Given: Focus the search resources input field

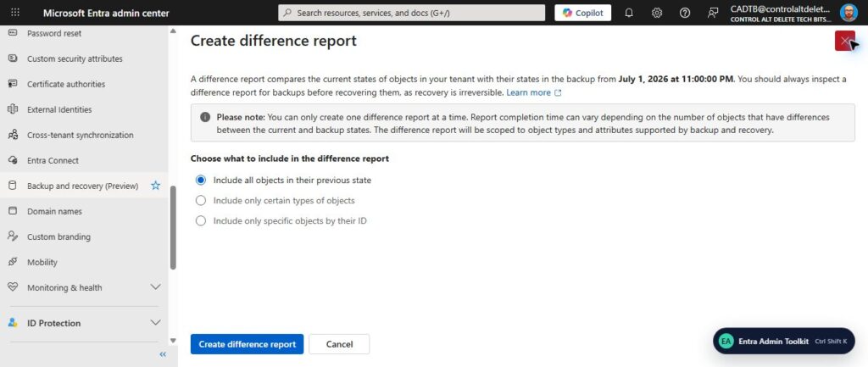Looking at the screenshot, I should tap(411, 13).
